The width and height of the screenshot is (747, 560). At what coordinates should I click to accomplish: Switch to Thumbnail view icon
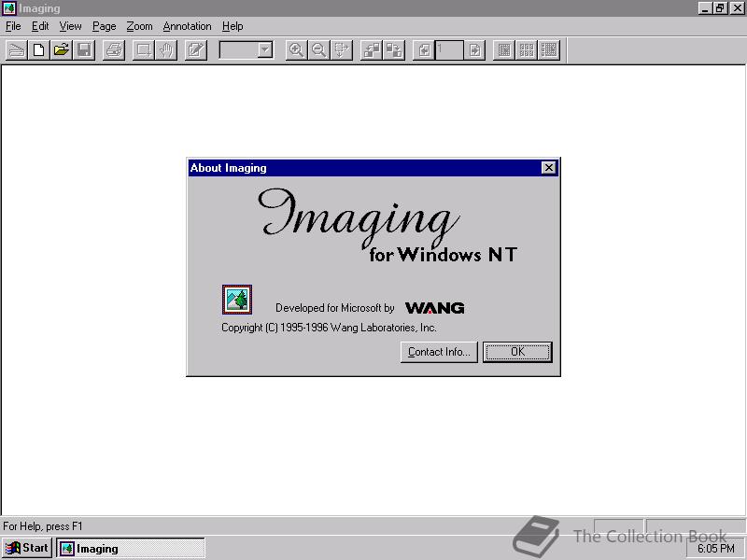click(x=527, y=50)
